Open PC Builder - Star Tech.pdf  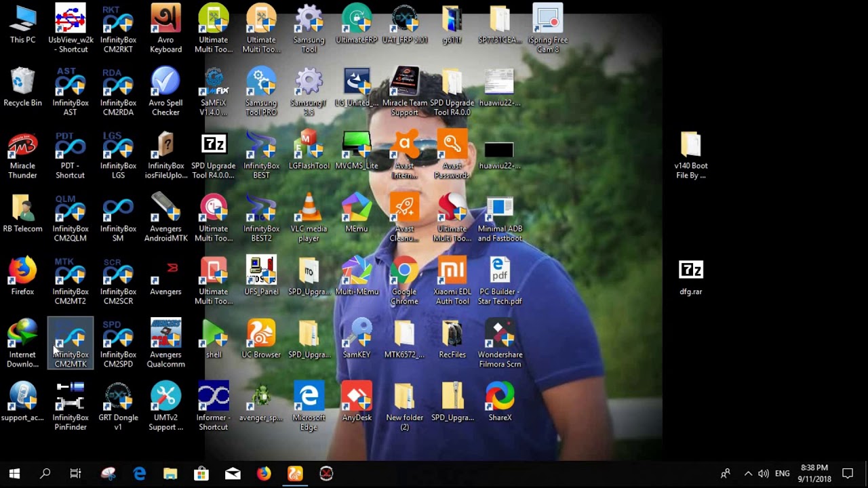tap(500, 281)
